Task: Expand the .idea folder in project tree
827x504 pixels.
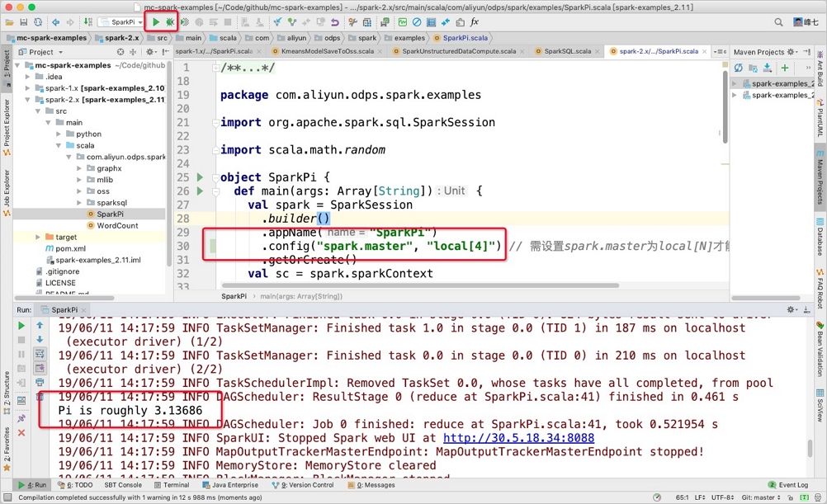Action: 27,77
